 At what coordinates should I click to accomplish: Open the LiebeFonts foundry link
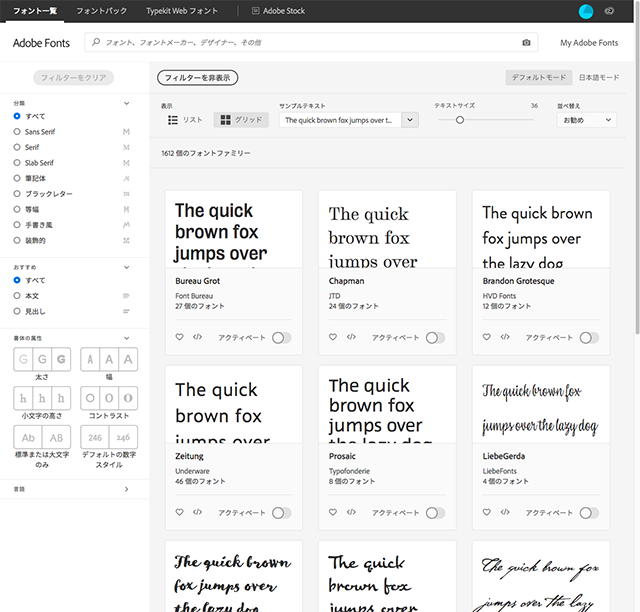499,471
